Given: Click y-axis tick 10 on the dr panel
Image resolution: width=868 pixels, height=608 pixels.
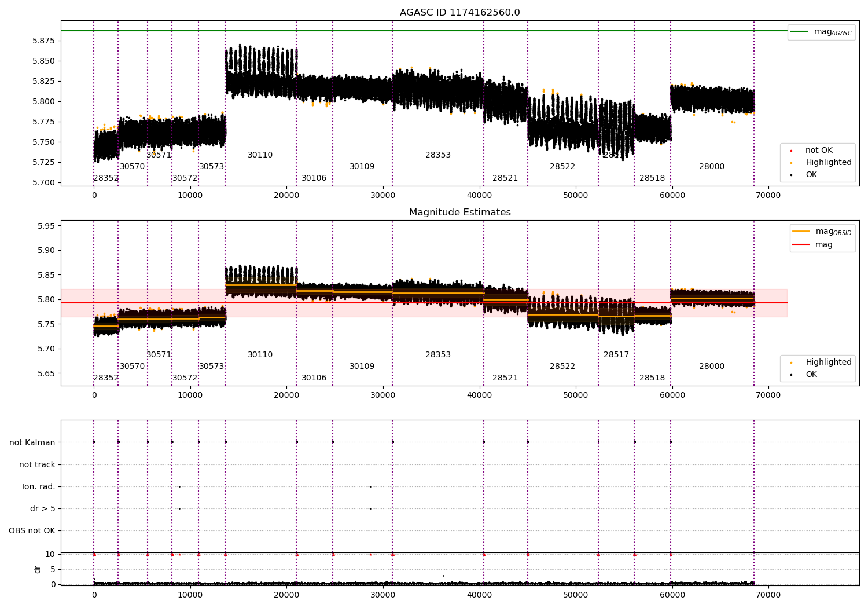Looking at the screenshot, I should 51,555.
